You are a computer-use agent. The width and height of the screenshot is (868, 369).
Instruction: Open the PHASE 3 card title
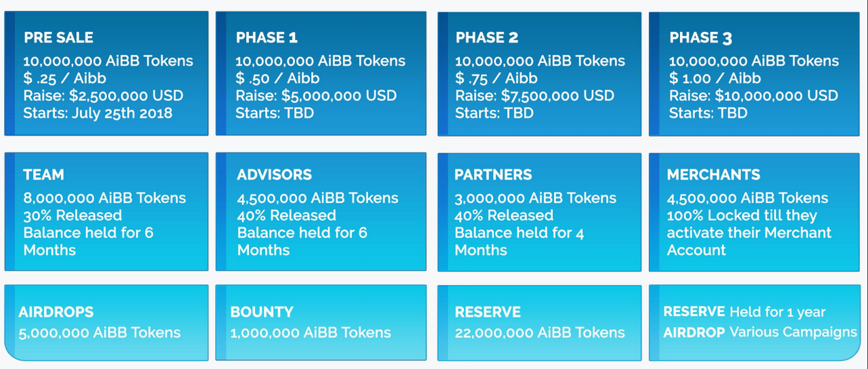[701, 38]
